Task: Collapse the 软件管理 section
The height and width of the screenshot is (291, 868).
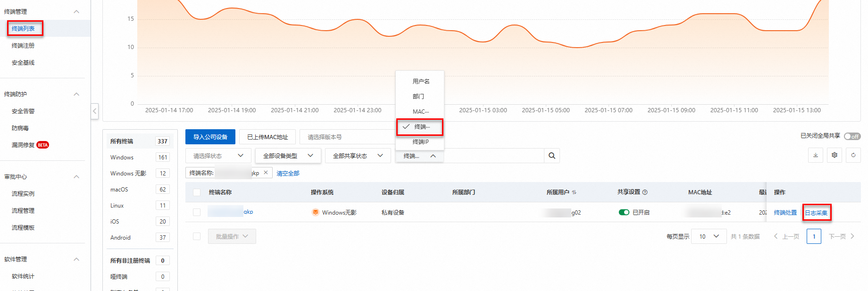Action: click(x=76, y=259)
